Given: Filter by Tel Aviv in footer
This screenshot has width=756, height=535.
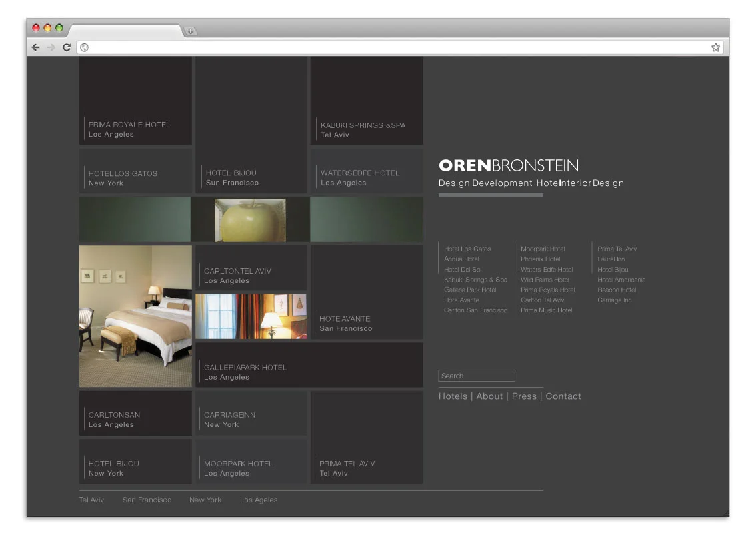Looking at the screenshot, I should click(x=91, y=500).
